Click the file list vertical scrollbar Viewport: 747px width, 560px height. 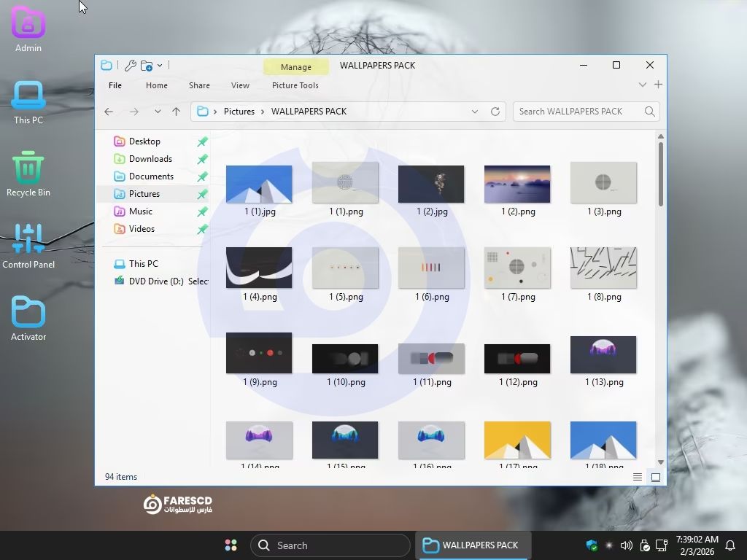(661, 175)
